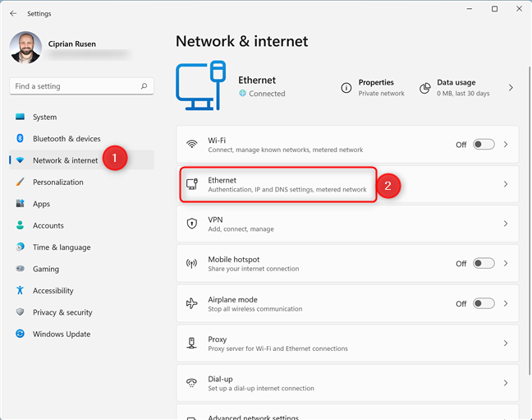This screenshot has height=420, width=532.
Task: Switch to Time & language settings
Action: [81, 247]
